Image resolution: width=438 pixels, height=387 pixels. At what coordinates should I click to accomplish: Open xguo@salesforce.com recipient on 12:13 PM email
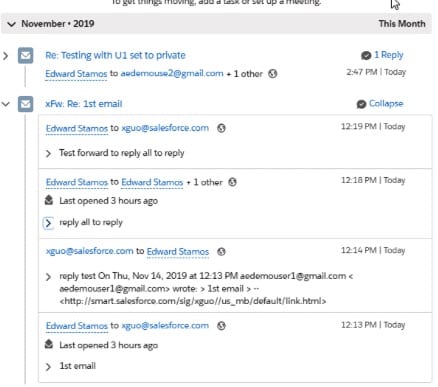coord(165,325)
